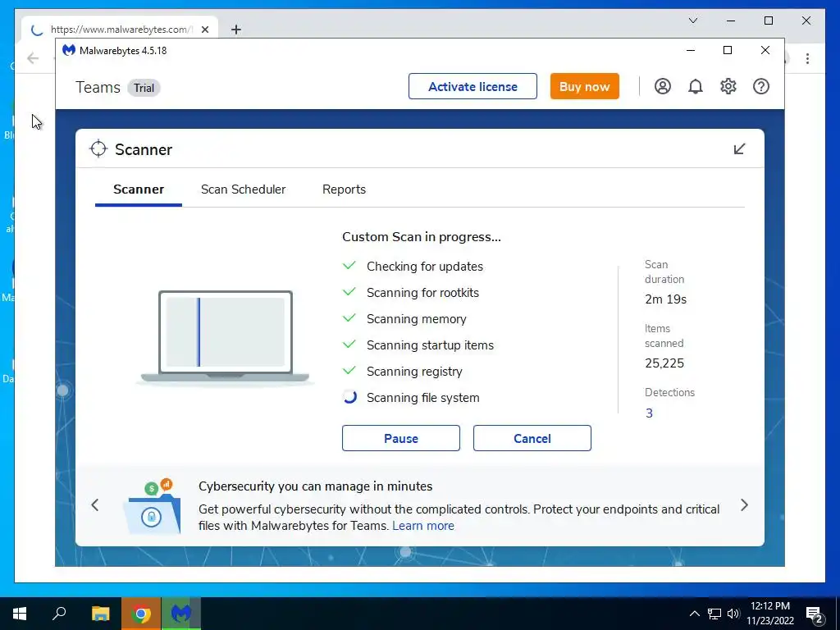Pause the custom scan
This screenshot has height=630, width=840.
pyautogui.click(x=400, y=438)
